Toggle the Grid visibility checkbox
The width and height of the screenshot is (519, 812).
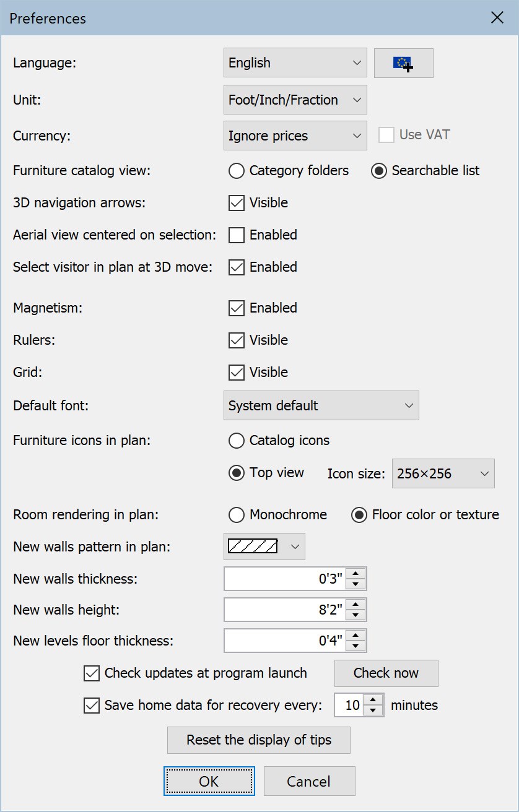[x=237, y=372]
